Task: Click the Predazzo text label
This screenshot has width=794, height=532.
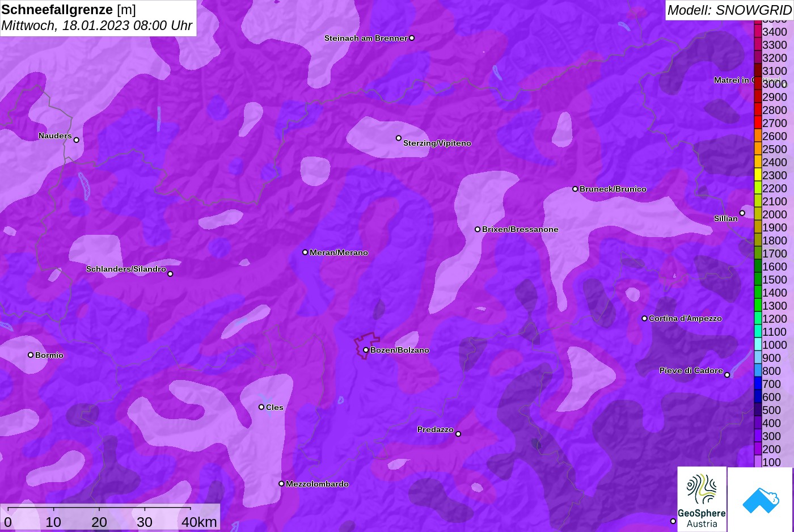Action: coord(436,429)
